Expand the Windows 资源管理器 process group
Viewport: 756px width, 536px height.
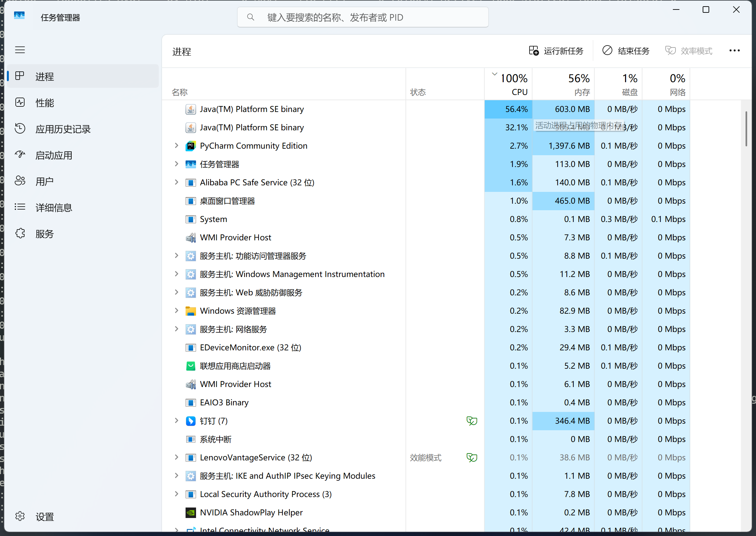click(x=176, y=311)
